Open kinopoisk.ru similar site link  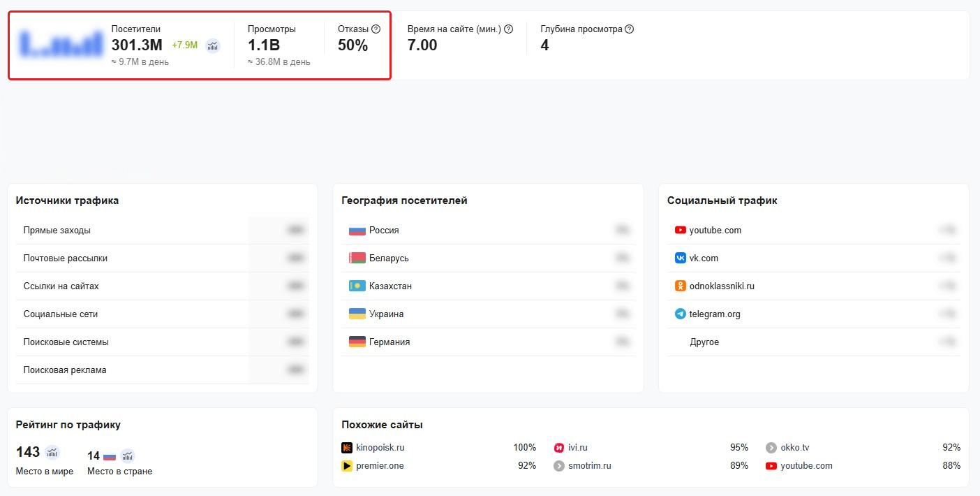(x=380, y=448)
